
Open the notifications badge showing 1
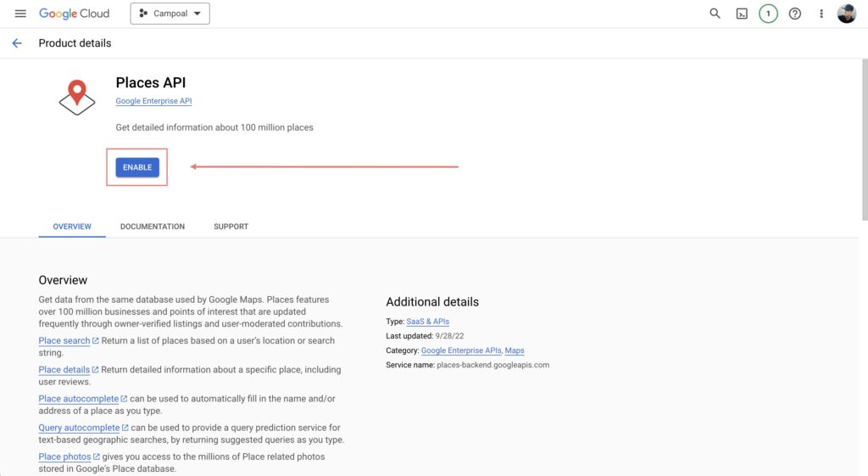point(768,14)
